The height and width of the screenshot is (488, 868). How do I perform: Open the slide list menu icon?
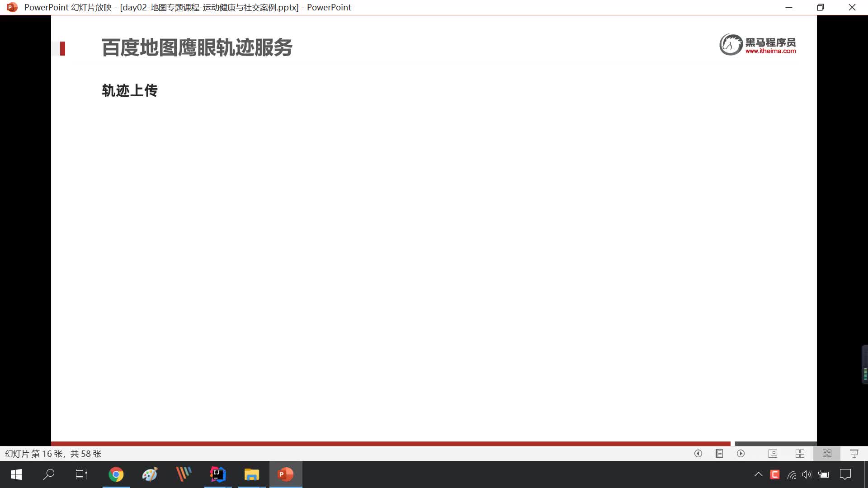tap(719, 453)
